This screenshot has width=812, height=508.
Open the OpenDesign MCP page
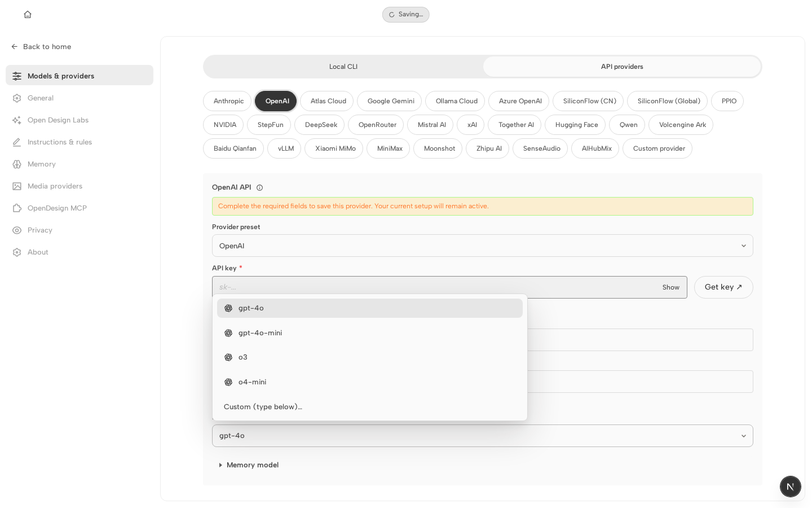tap(80, 208)
